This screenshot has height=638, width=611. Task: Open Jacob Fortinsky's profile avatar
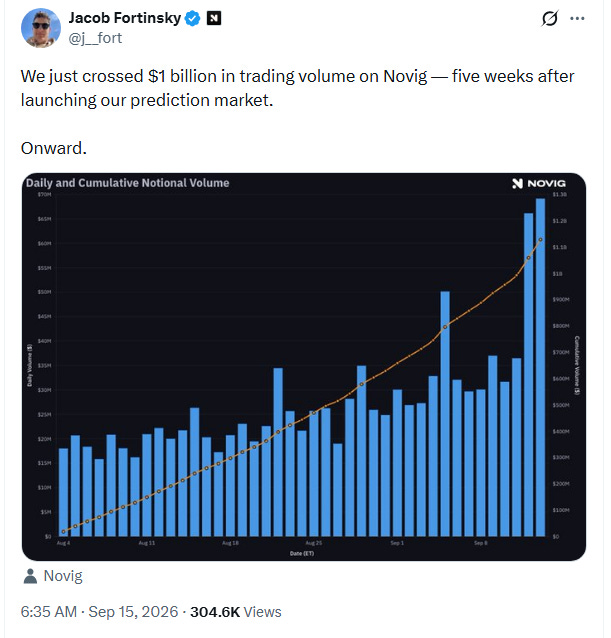[x=41, y=28]
